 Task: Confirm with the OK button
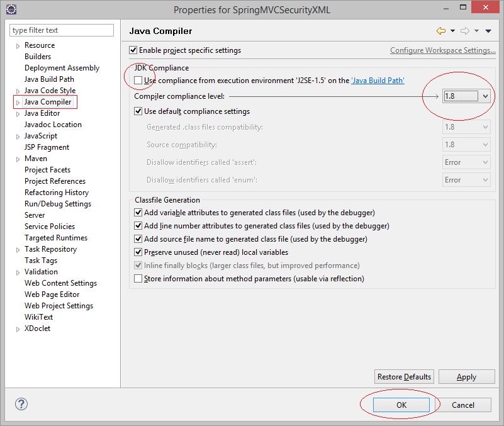401,405
